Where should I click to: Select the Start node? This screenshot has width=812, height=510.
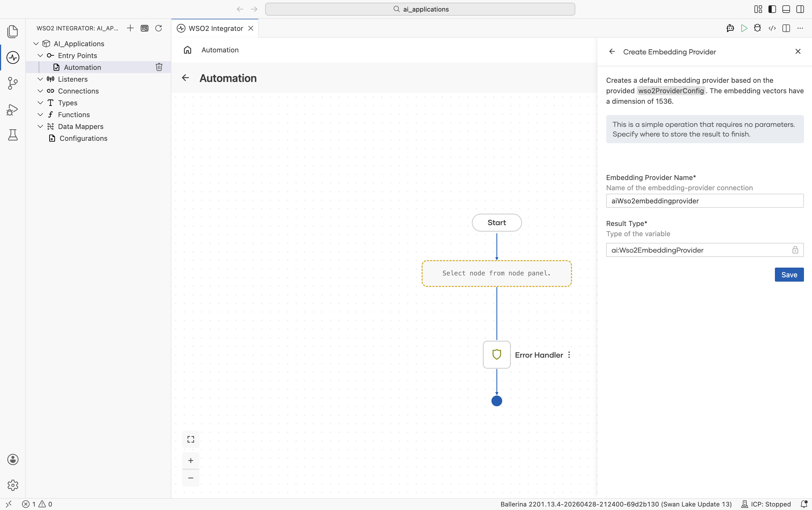[x=497, y=222]
